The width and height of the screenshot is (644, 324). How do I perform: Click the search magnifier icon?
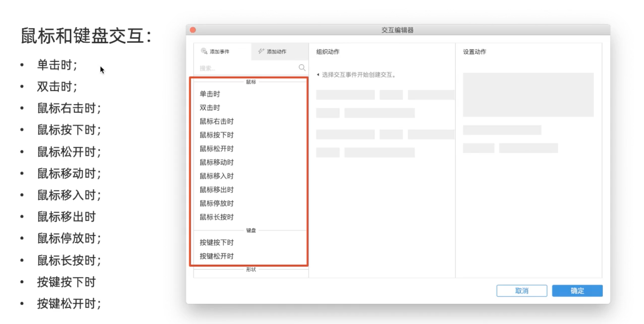tap(302, 67)
